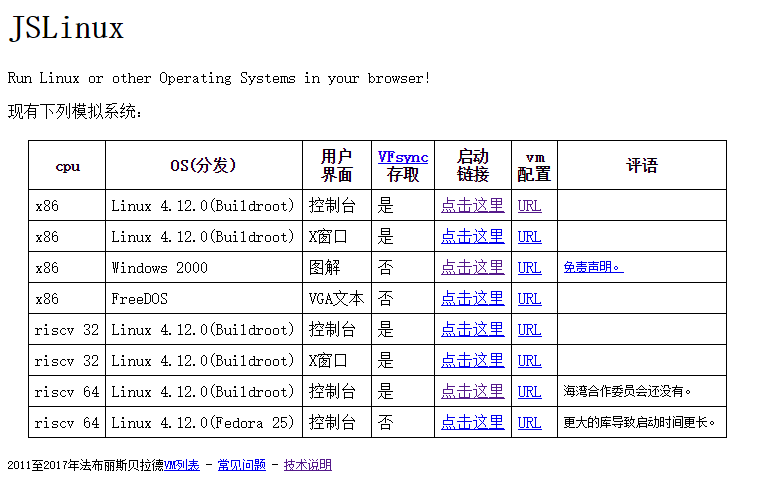Image resolution: width=759 pixels, height=490 pixels.
Task: Click the 'cpu' column header
Action: pos(67,167)
